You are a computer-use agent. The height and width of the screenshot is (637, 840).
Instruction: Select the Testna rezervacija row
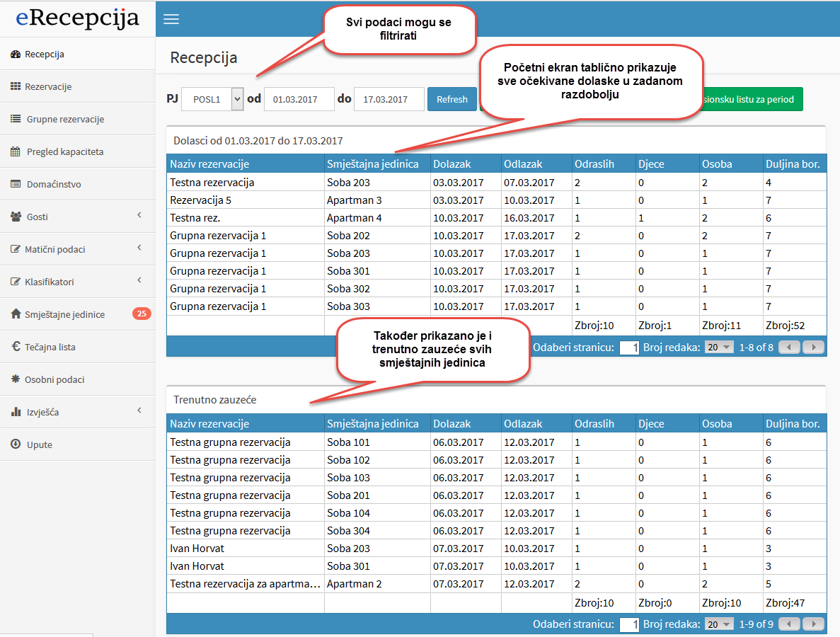[496, 182]
